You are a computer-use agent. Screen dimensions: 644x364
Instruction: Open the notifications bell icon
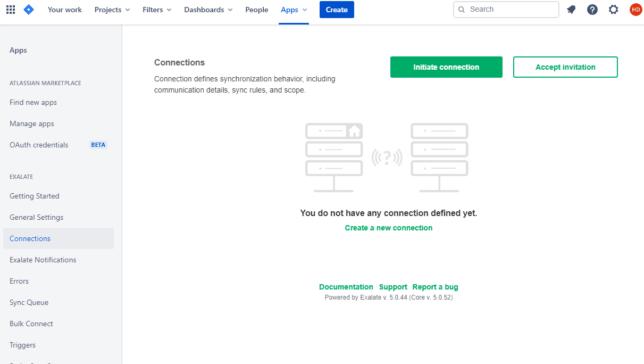click(x=571, y=10)
